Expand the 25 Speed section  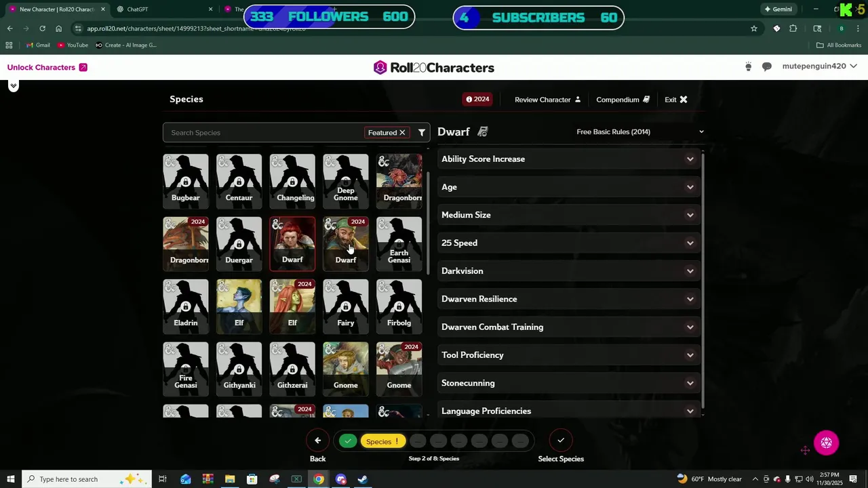(569, 243)
